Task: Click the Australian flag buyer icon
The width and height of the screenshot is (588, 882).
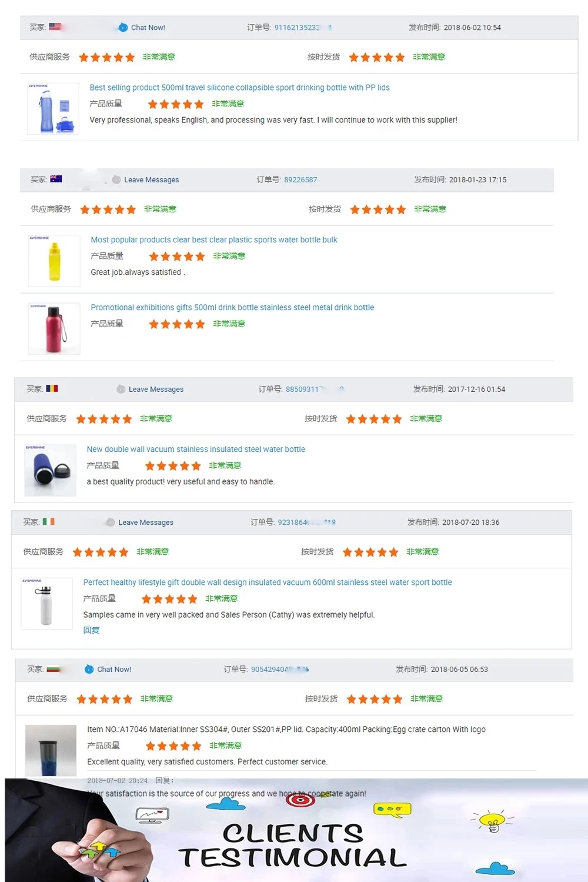Action: pos(56,179)
